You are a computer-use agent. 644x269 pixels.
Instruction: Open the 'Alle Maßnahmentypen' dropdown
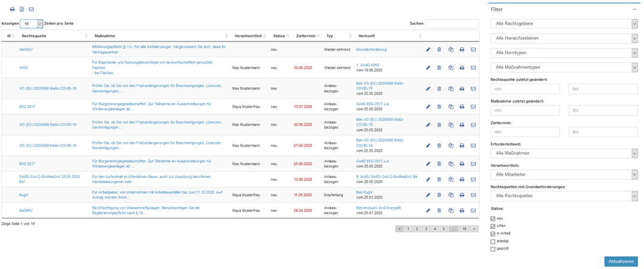[564, 67]
